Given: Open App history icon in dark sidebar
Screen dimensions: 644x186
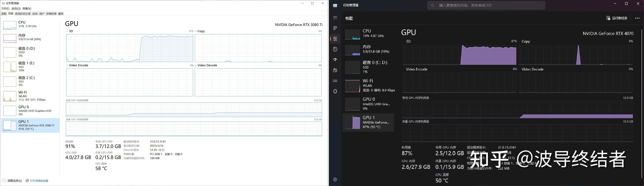Looking at the screenshot, I should [335, 49].
